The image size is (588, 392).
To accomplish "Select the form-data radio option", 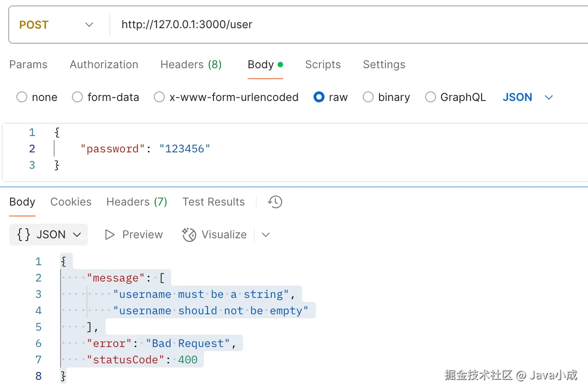I will (x=78, y=97).
